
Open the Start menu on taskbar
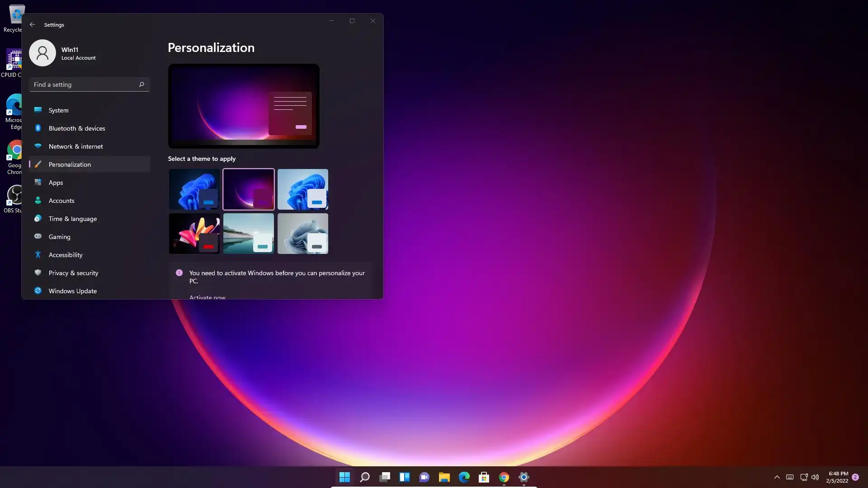(x=344, y=477)
